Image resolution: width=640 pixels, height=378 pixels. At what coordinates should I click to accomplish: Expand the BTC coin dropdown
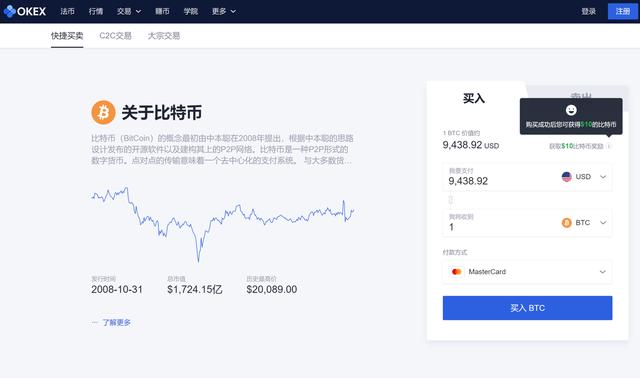(x=584, y=222)
